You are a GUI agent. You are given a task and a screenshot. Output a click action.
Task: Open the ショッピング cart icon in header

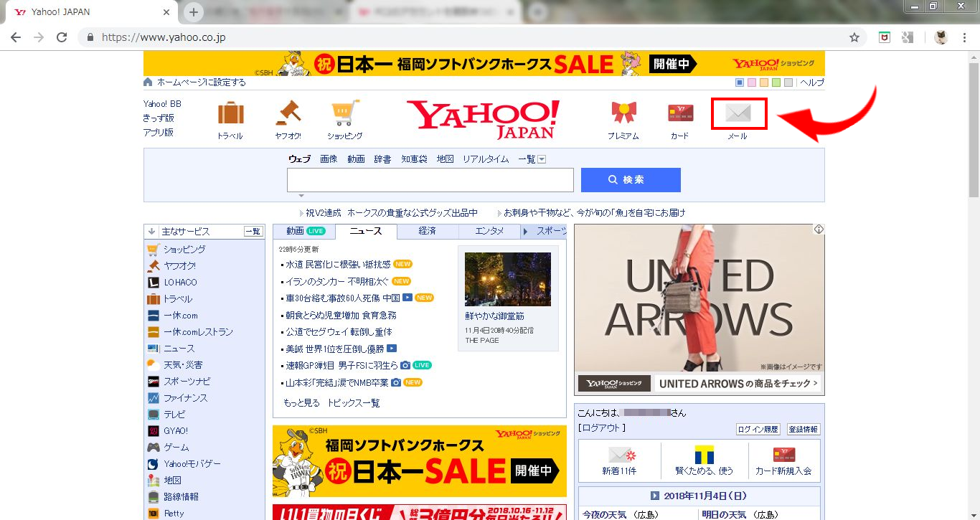click(x=345, y=113)
